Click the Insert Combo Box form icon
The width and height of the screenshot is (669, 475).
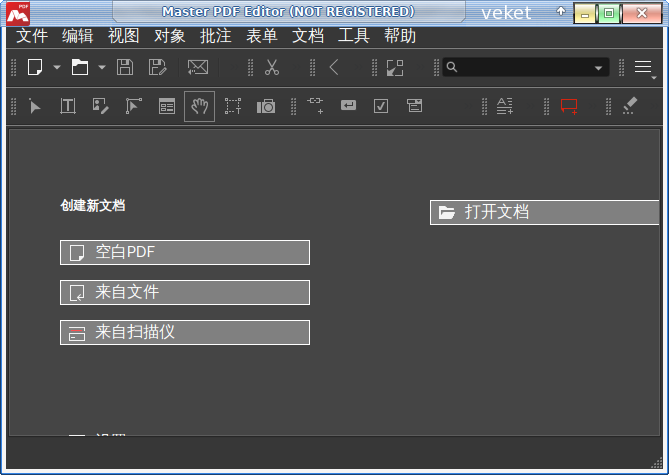414,105
